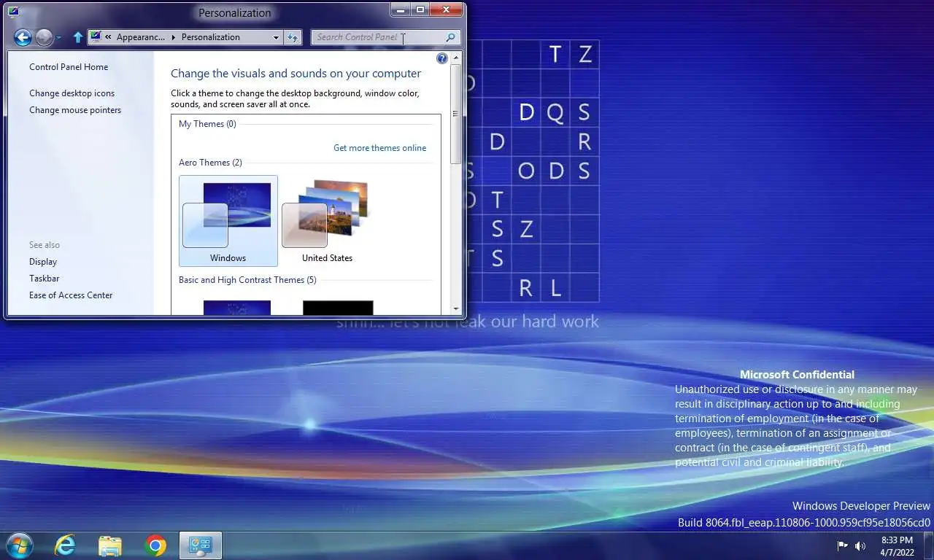Open File Explorer from the taskbar
934x560 pixels.
click(110, 545)
